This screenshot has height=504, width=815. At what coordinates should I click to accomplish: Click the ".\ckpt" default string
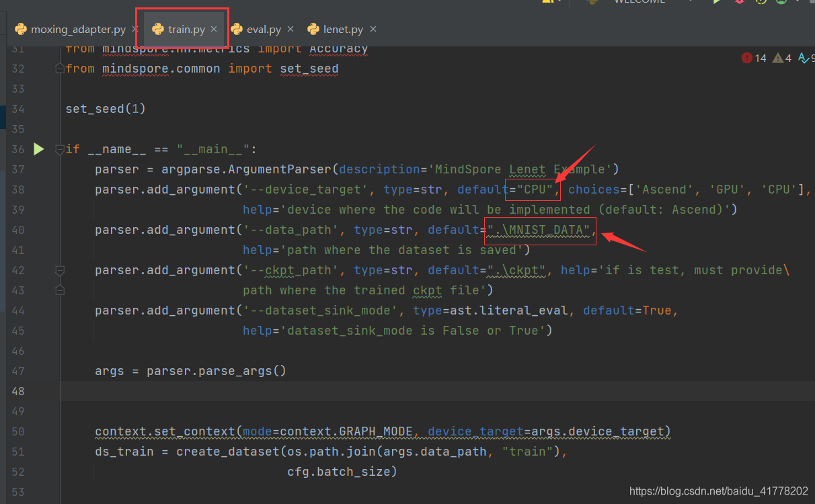[x=517, y=269]
